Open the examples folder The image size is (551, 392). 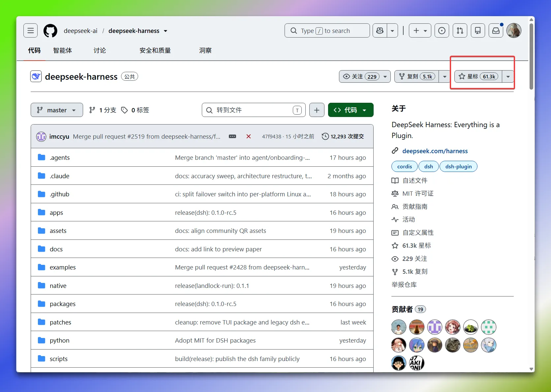coord(63,267)
